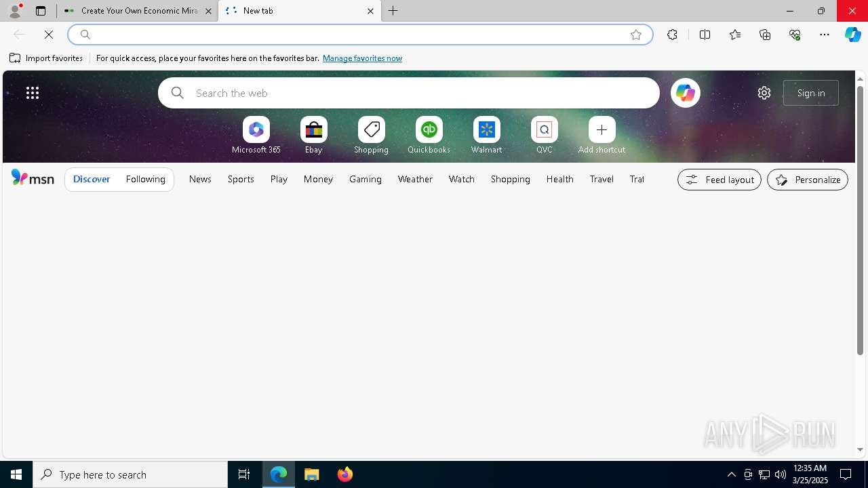Viewport: 868px width, 488px height.
Task: Open the Copilot button beside the search box
Action: pyautogui.click(x=686, y=93)
